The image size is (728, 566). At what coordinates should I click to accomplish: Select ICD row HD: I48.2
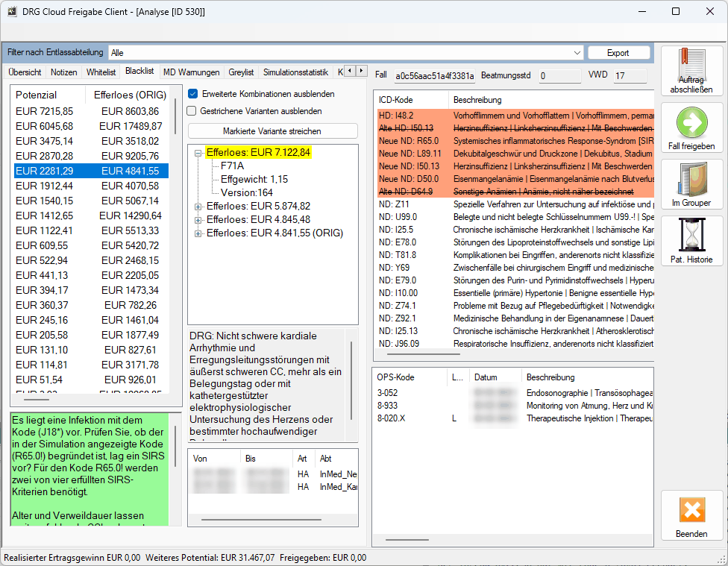tap(515, 116)
